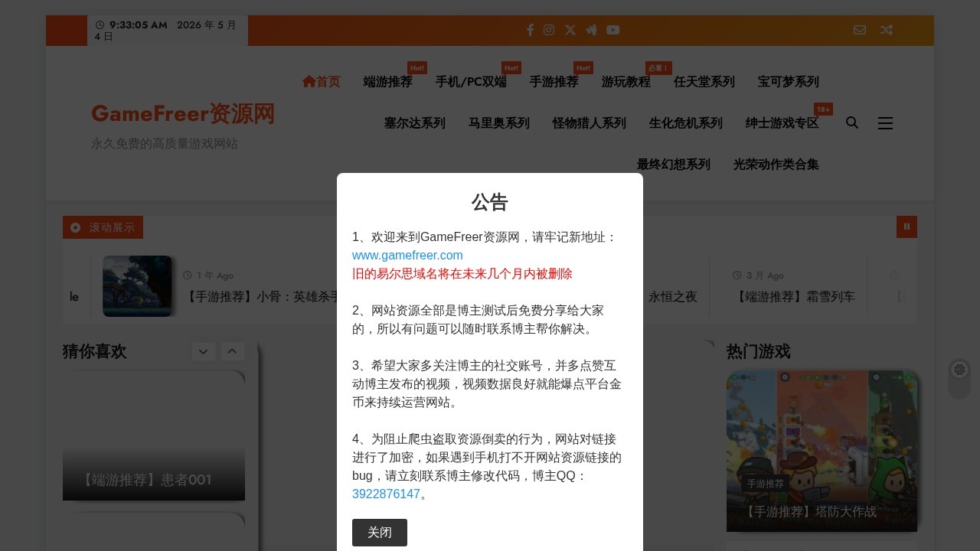The height and width of the screenshot is (551, 980).
Task: Open ticker post 【手游推荐】小骨：英雄杀手
Action: [262, 296]
